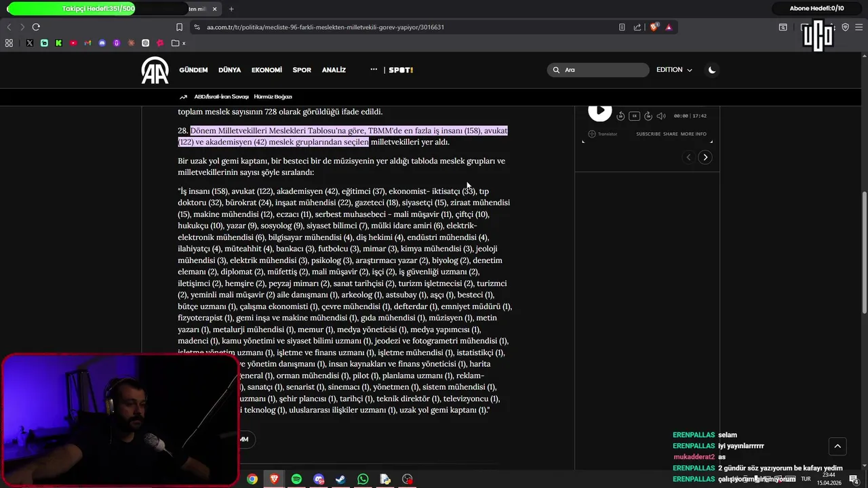The image size is (868, 488).
Task: Open the Brave Rewards triangle icon
Action: [669, 27]
